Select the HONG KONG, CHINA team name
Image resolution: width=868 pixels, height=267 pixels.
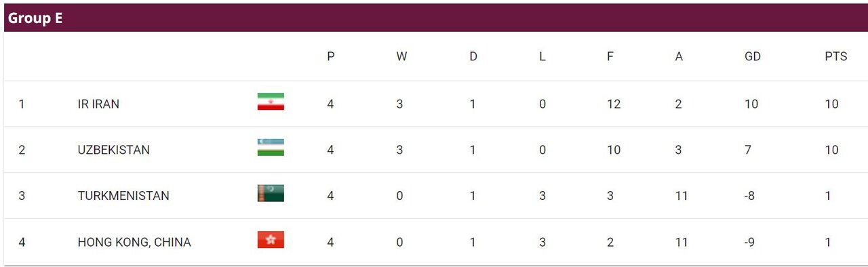(x=134, y=243)
